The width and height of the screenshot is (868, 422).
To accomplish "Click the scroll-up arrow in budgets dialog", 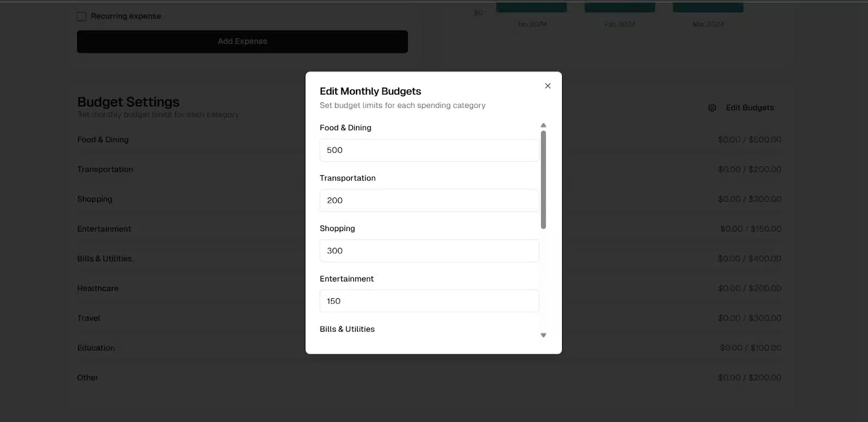I will (x=543, y=125).
